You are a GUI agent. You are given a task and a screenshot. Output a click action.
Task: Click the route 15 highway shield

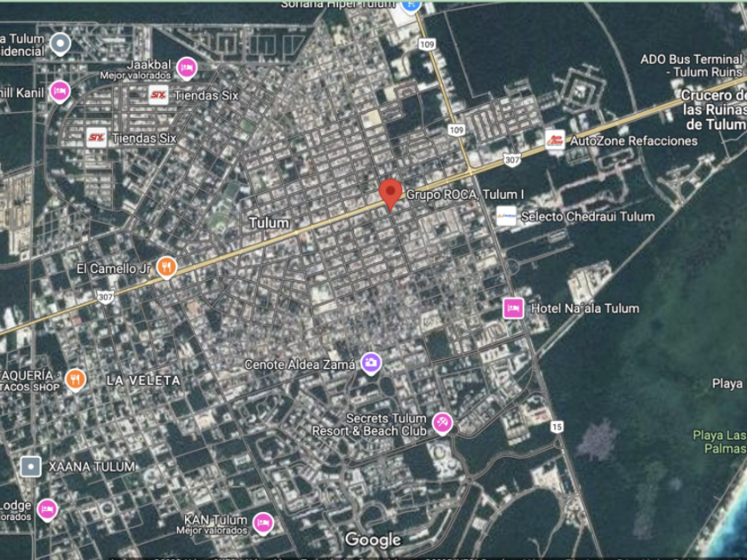pos(557,427)
